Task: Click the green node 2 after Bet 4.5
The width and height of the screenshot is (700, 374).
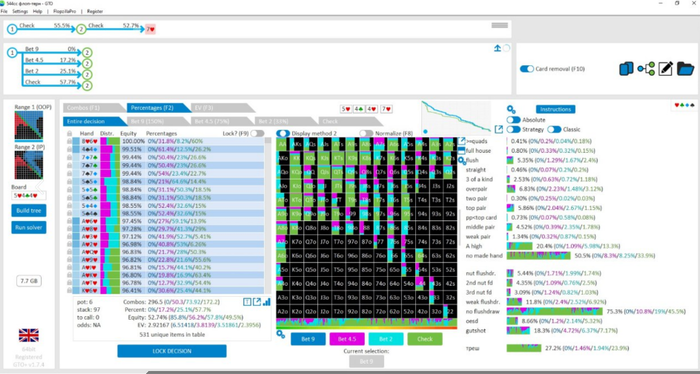Action: pos(87,64)
